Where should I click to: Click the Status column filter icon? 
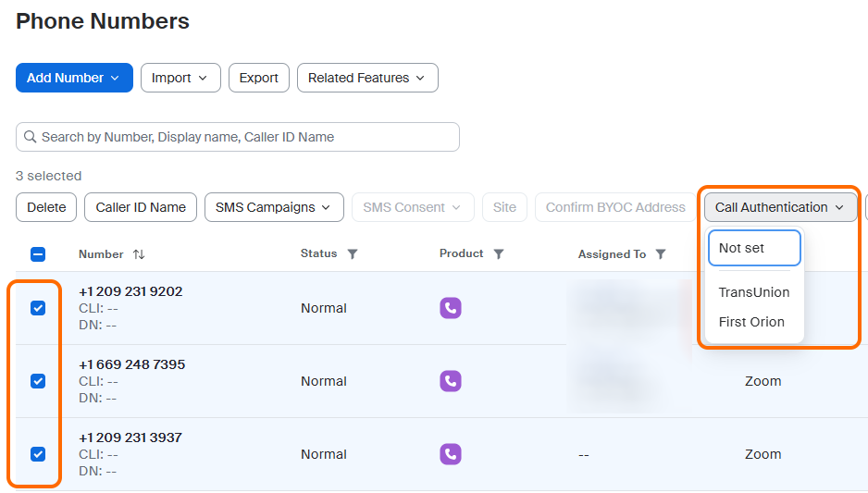(x=353, y=254)
